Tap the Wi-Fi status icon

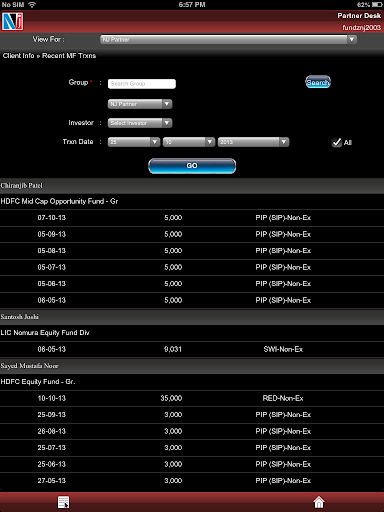click(x=32, y=5)
